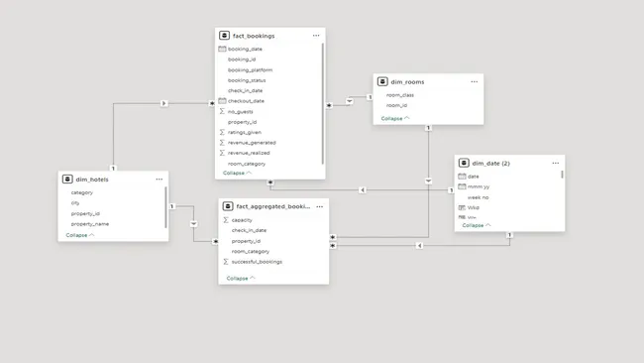Click the dim_hotels table title

click(x=92, y=180)
